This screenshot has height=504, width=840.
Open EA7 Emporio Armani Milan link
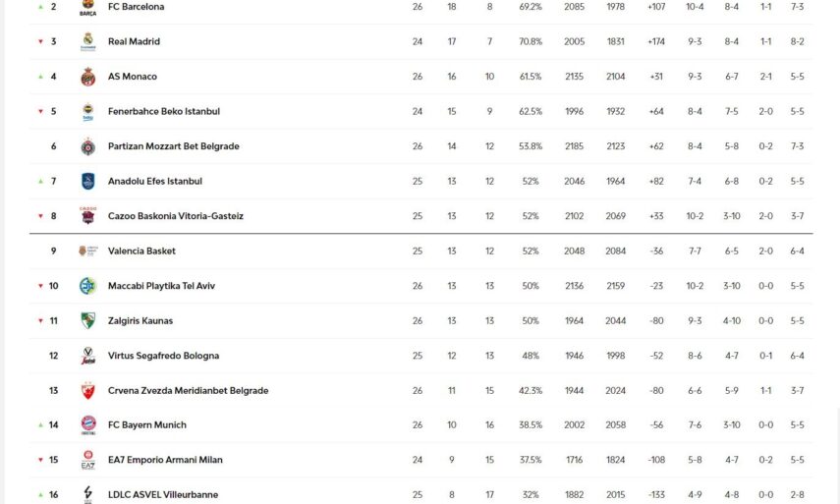tap(165, 460)
